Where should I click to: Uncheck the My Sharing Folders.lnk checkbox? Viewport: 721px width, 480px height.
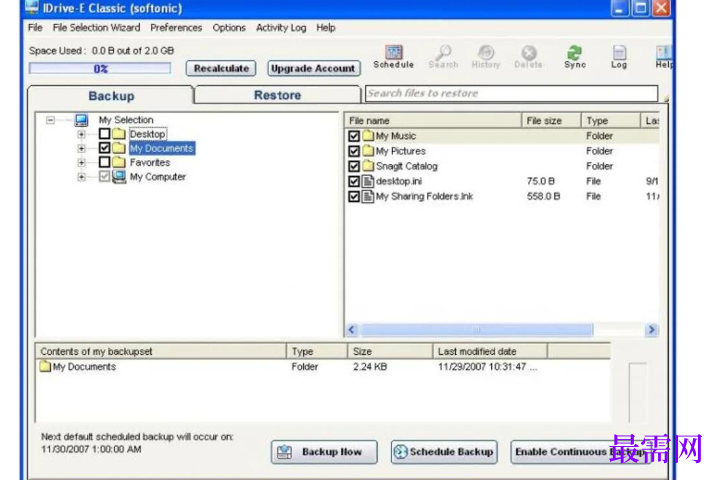(x=354, y=197)
